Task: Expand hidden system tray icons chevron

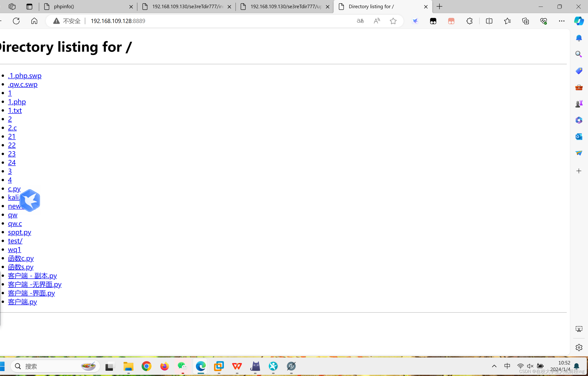Action: (494, 366)
